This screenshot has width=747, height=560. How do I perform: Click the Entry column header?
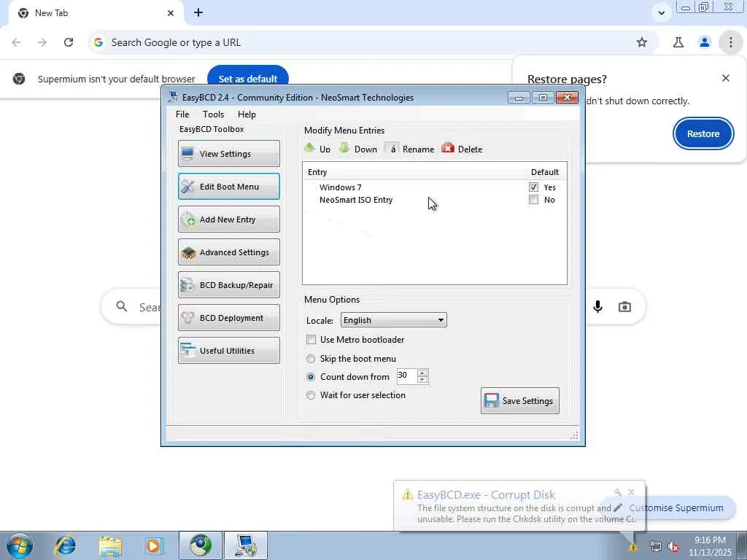pyautogui.click(x=414, y=172)
